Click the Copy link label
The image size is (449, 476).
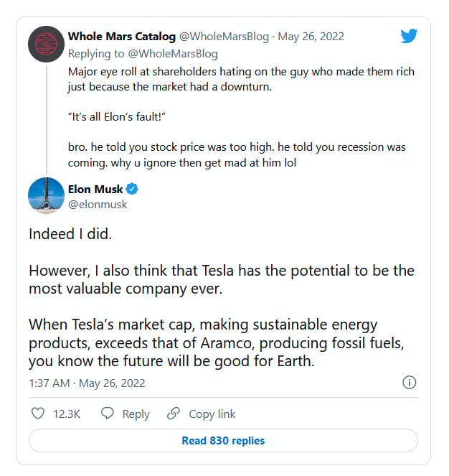click(x=212, y=414)
